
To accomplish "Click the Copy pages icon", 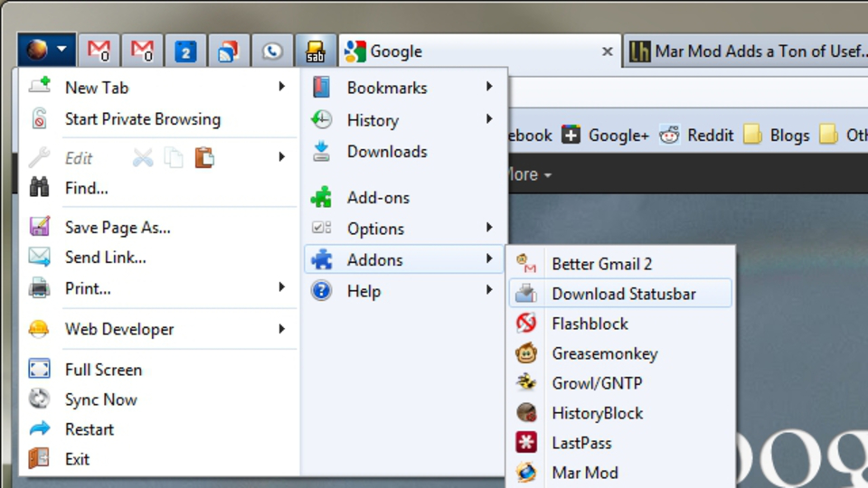I will pyautogui.click(x=174, y=158).
